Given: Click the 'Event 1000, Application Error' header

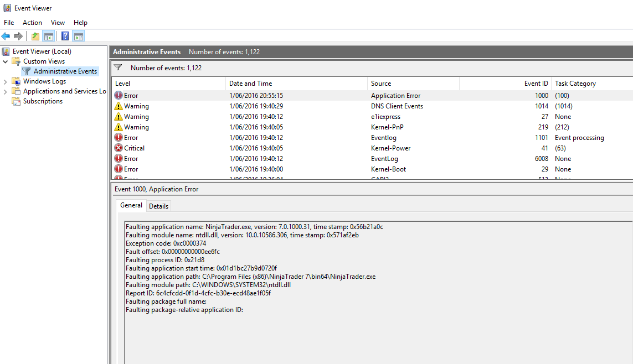Looking at the screenshot, I should (156, 189).
